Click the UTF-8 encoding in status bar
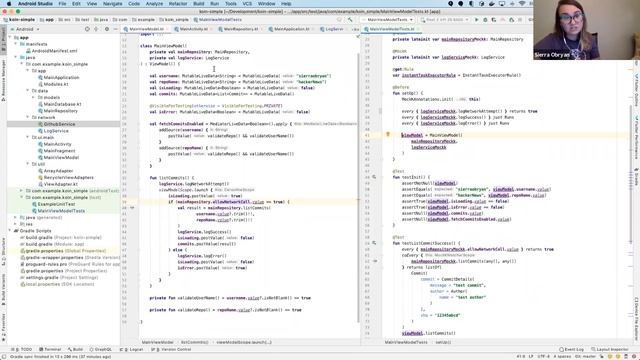640x360 pixels. (x=543, y=357)
